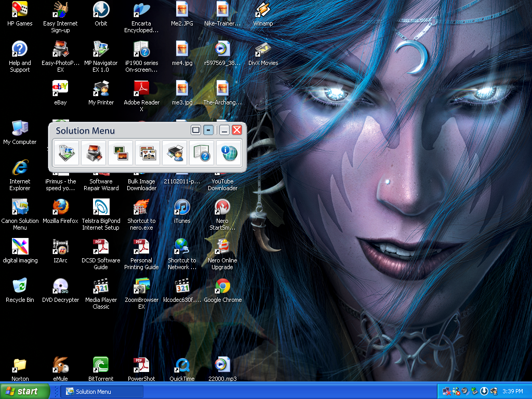Click the 3:39 PM system clock
The height and width of the screenshot is (399, 532).
click(x=513, y=392)
